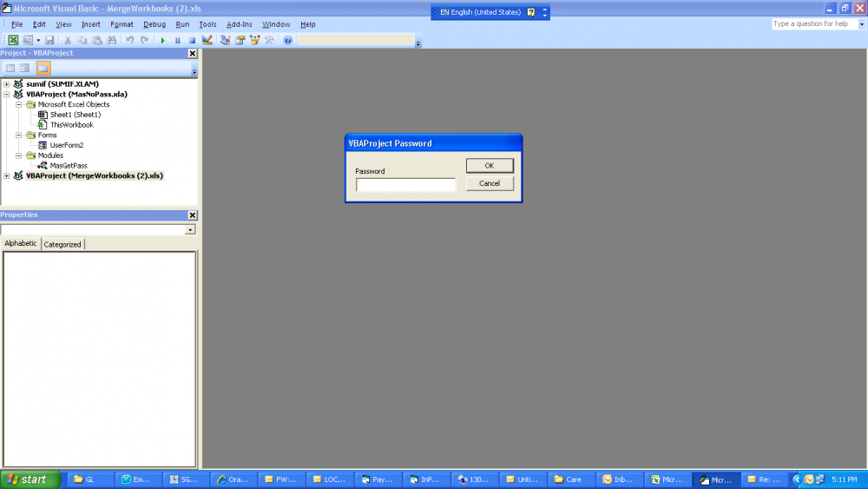Toggle Design Mode icon in toolbar
Viewport: 868px width, 489px height.
pyautogui.click(x=207, y=40)
